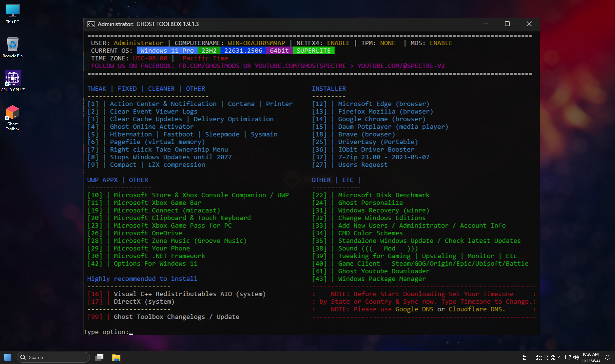
Task: Click the console icon in the title bar
Action: tap(91, 24)
